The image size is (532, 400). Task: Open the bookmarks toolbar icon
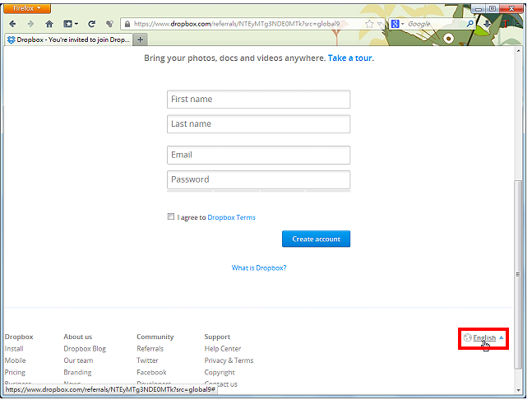[71, 24]
